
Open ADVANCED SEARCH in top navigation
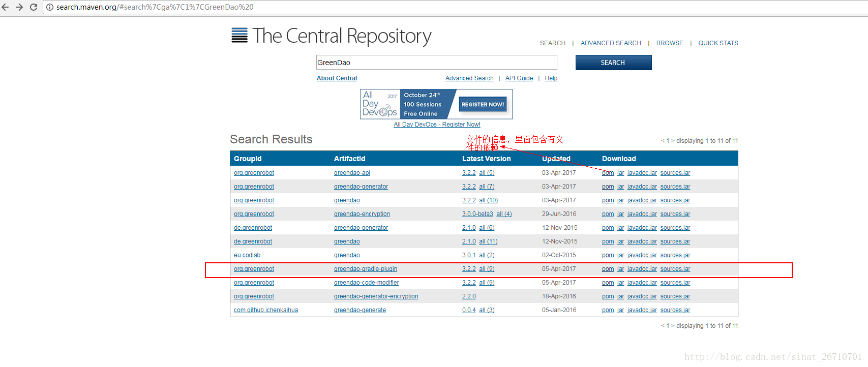coord(611,43)
